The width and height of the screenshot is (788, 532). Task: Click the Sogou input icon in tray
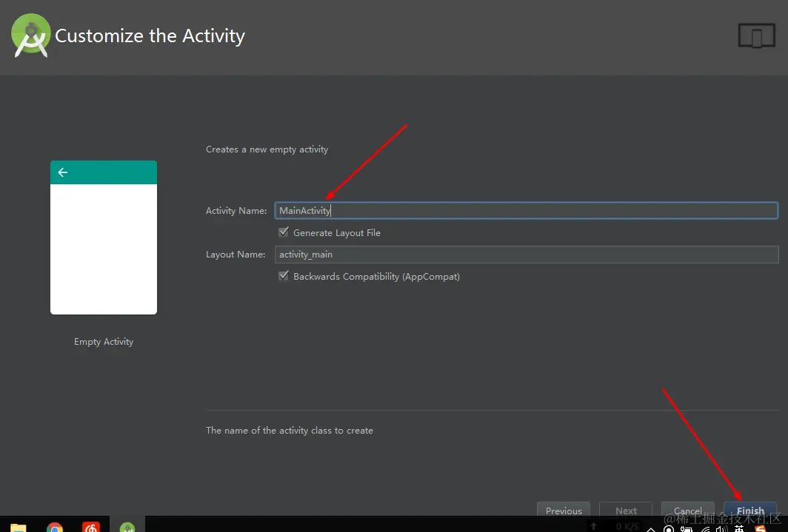[x=761, y=528]
